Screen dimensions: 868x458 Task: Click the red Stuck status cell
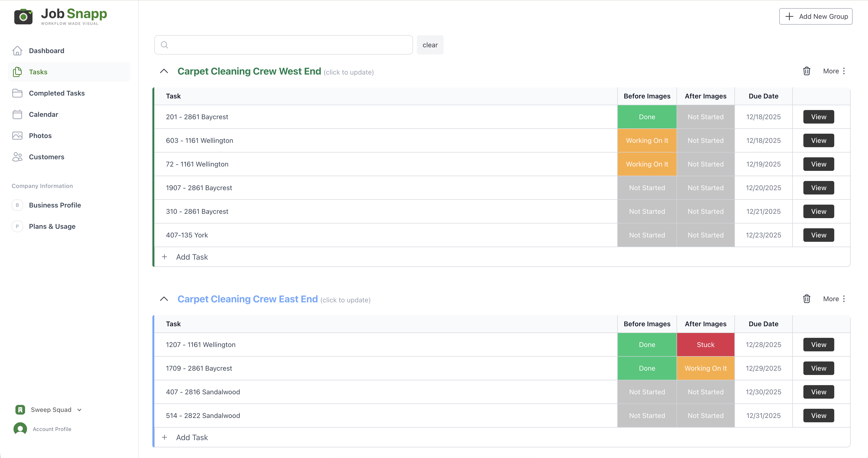(x=705, y=345)
